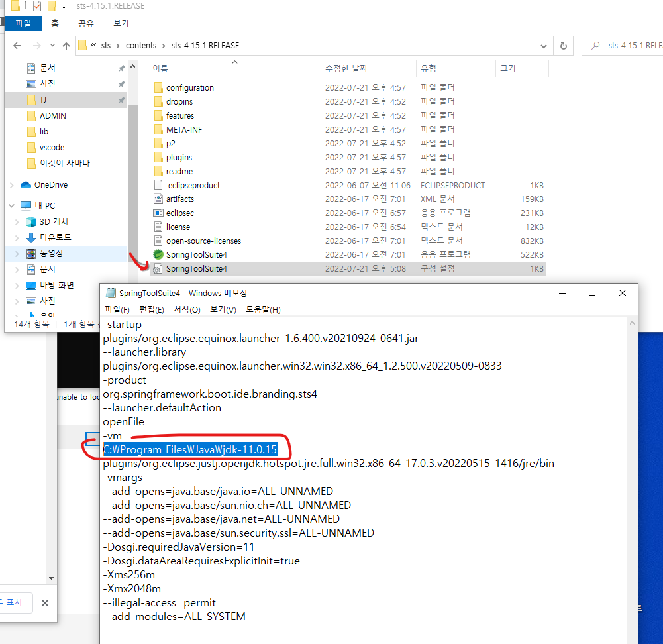
Task: Select the SpringToolSuite4 green application icon
Action: click(158, 254)
